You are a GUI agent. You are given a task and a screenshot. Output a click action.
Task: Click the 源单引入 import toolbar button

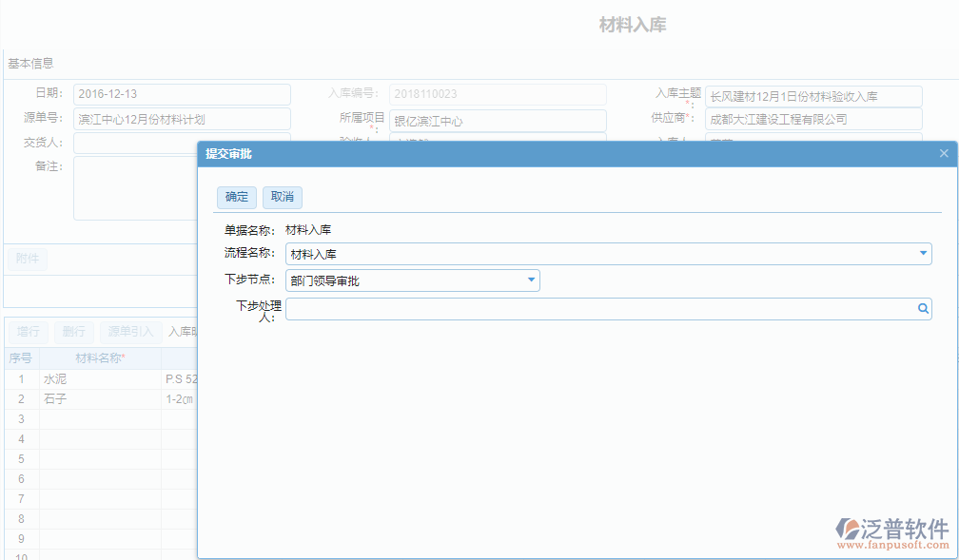[x=128, y=332]
